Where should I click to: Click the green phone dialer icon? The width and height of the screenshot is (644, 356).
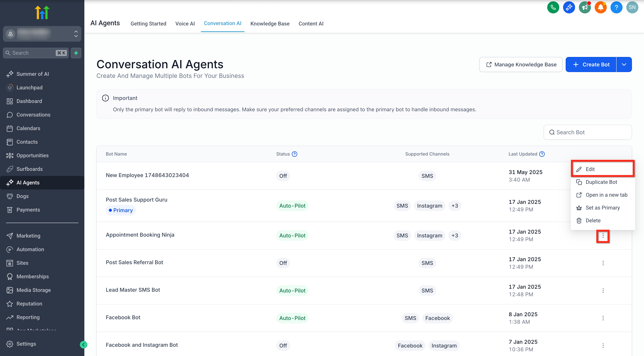553,8
